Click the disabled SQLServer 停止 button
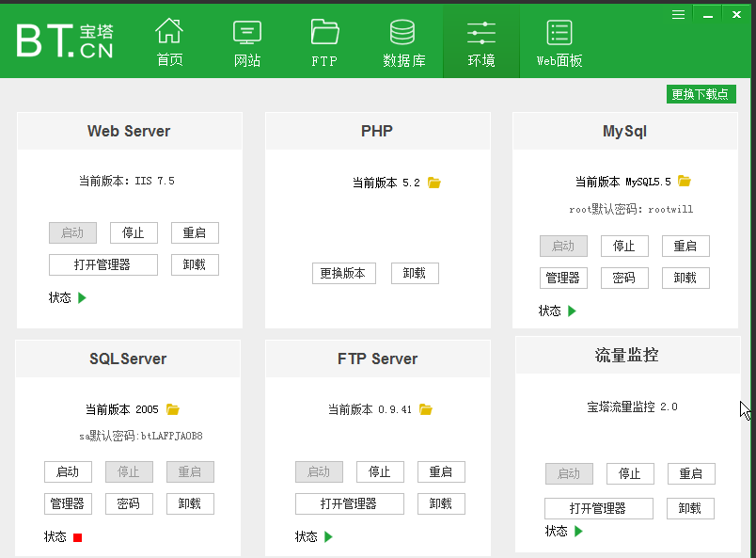The width and height of the screenshot is (756, 558). pos(129,471)
